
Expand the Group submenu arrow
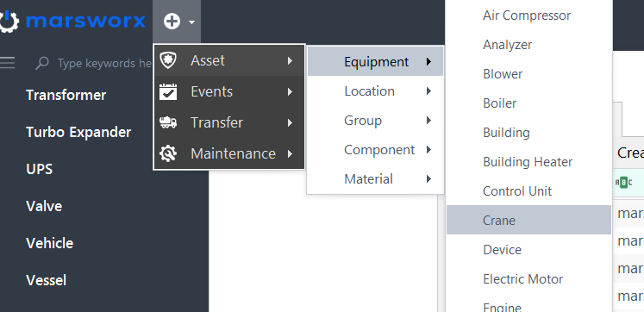[428, 121]
